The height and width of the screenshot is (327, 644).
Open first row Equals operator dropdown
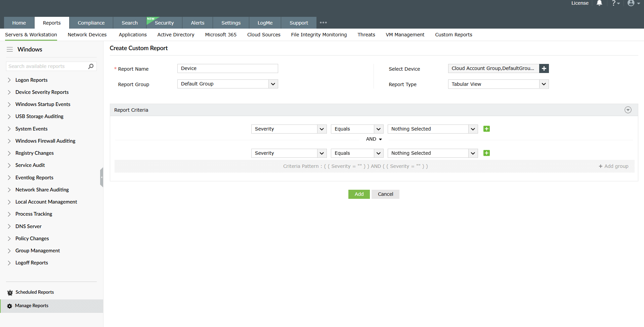coord(357,129)
